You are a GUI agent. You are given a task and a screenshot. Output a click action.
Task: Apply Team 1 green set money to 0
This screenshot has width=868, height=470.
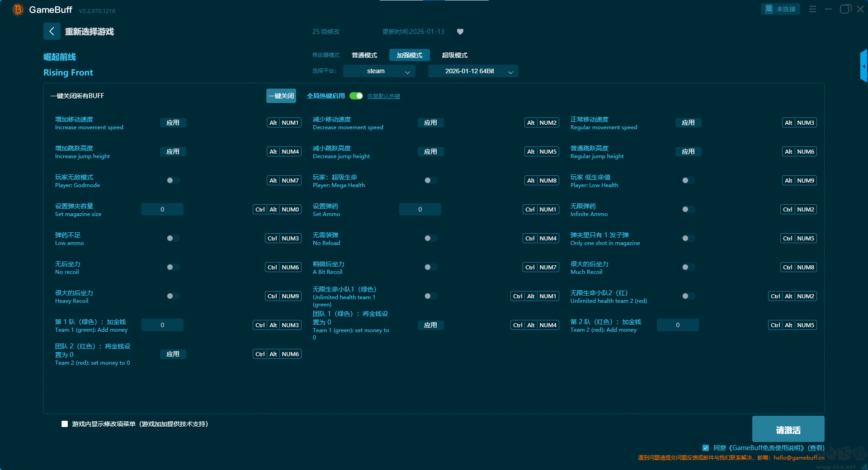click(430, 325)
